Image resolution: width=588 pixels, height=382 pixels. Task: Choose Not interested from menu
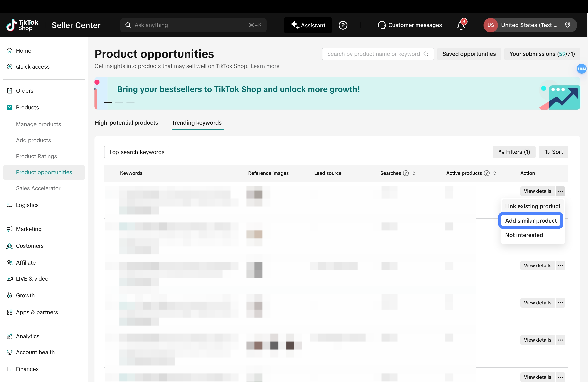pyautogui.click(x=524, y=235)
